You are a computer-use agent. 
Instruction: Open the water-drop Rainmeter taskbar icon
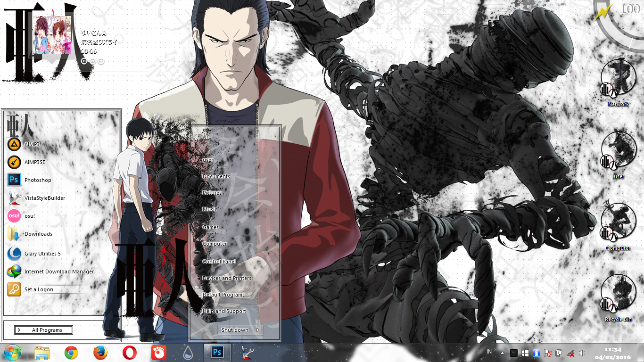click(x=188, y=353)
